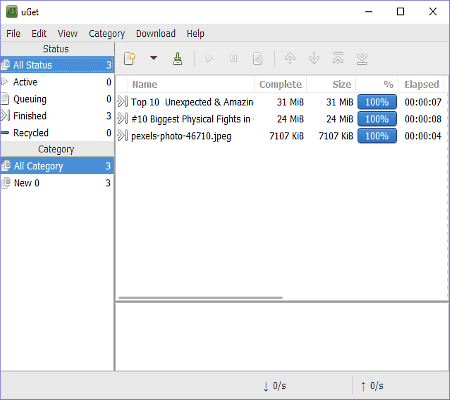The image size is (450, 400).
Task: Click the Move to Bottom icon
Action: click(362, 59)
